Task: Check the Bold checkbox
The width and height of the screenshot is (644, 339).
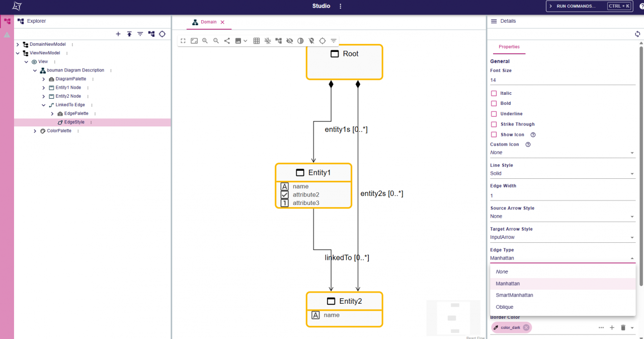Action: coord(494,103)
